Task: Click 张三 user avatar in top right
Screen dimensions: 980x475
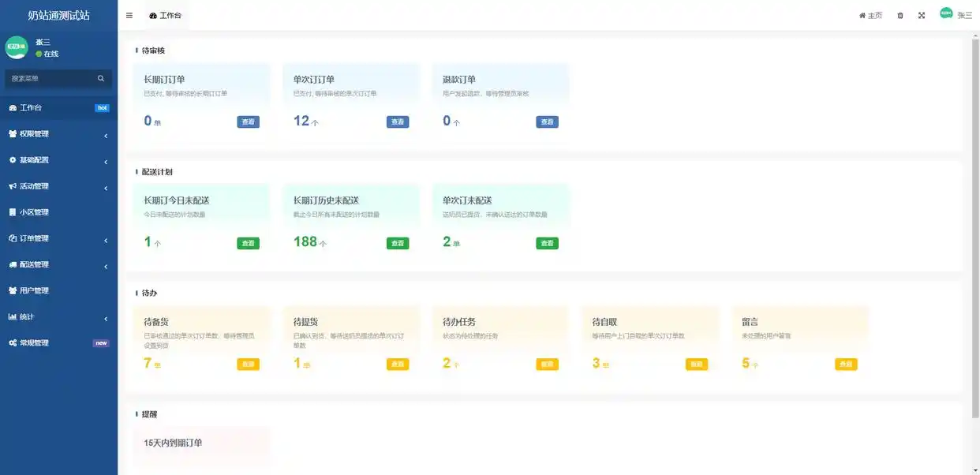Action: (946, 13)
